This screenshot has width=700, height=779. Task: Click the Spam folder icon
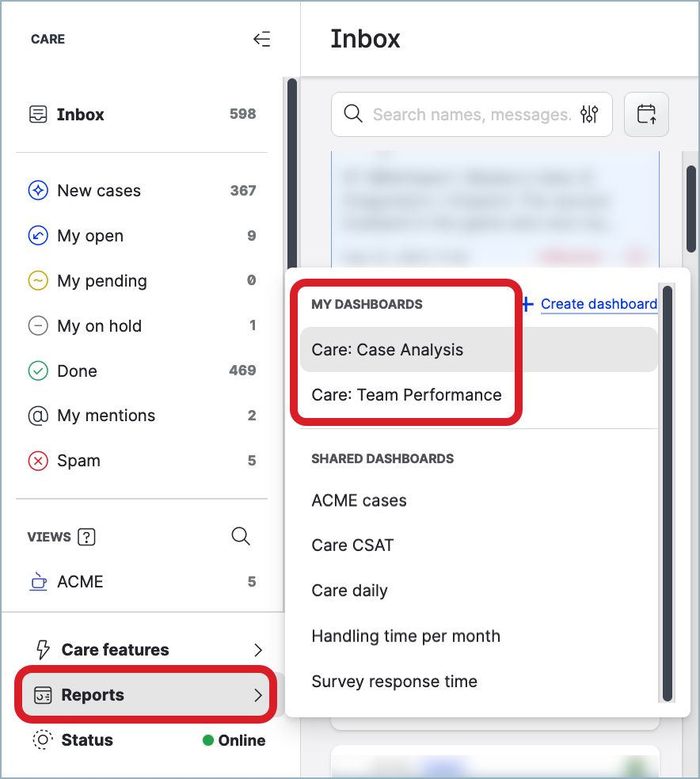[38, 461]
